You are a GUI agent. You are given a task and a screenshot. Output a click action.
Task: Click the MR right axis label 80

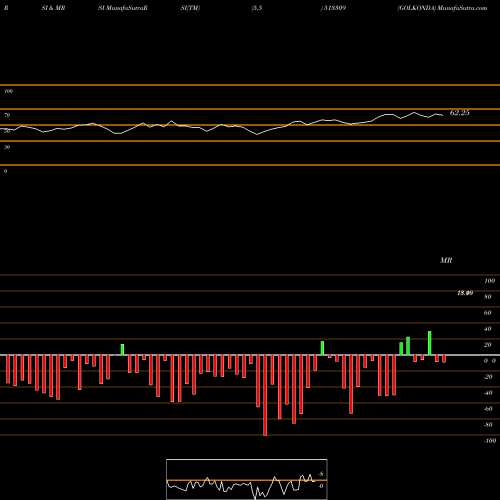tap(488, 297)
